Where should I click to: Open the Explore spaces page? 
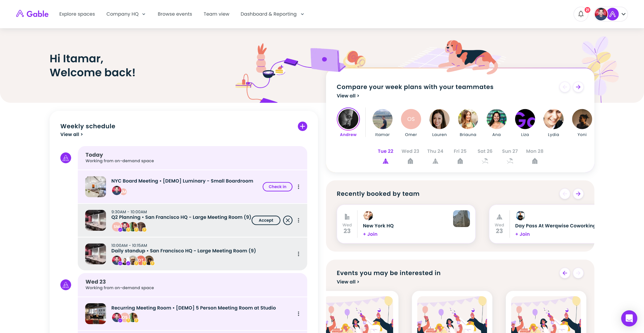click(x=77, y=14)
